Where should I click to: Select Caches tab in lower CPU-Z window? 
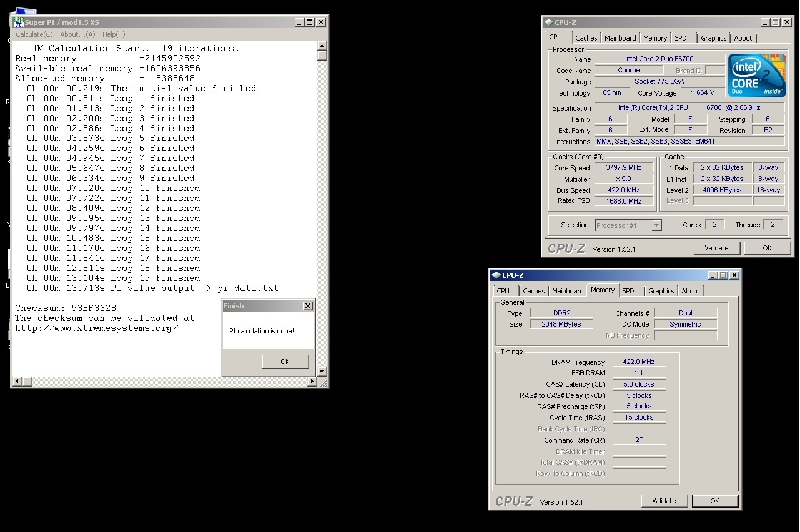(534, 291)
